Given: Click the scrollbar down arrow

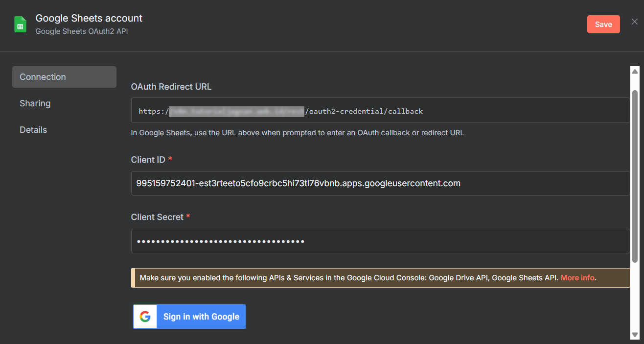Looking at the screenshot, I should click(x=635, y=335).
